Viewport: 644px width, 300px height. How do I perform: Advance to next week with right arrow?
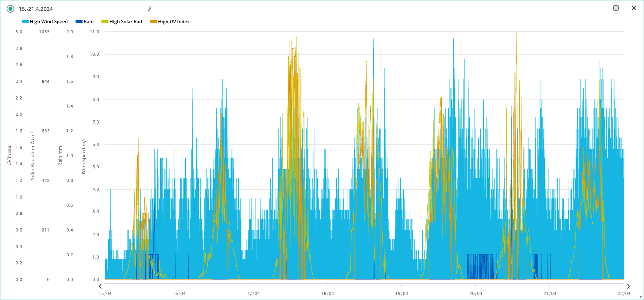[x=629, y=286]
